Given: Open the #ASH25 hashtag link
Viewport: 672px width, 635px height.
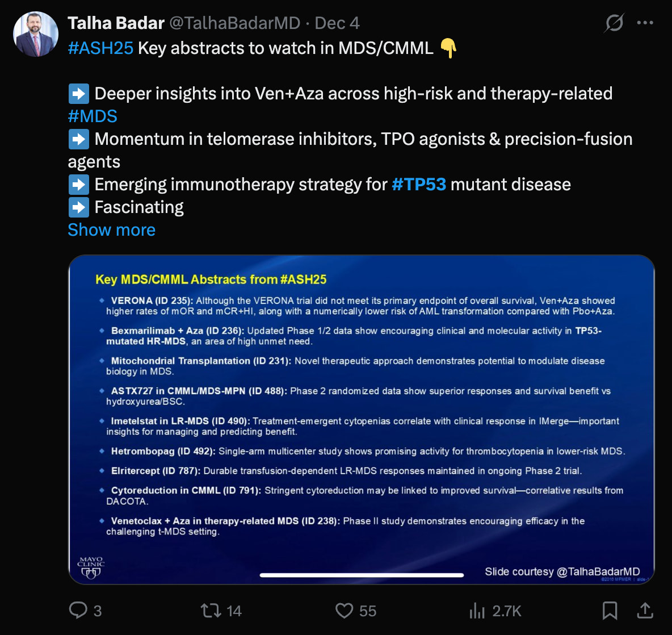Looking at the screenshot, I should pos(100,48).
